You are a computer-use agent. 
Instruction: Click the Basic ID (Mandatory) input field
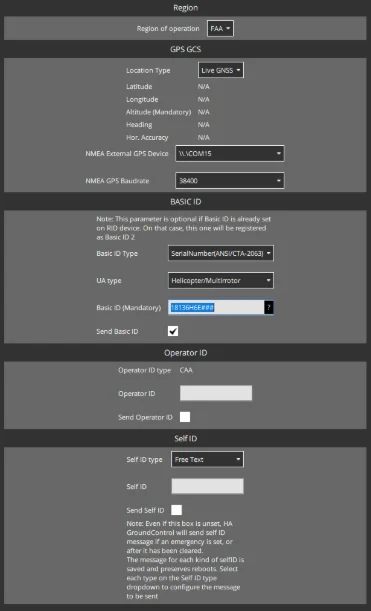[x=216, y=308]
